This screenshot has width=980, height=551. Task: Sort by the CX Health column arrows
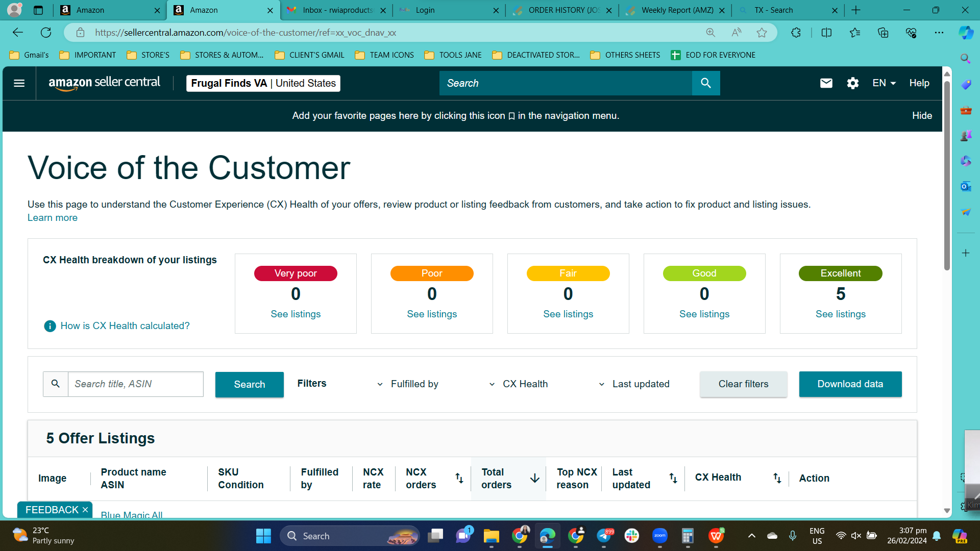(x=777, y=478)
